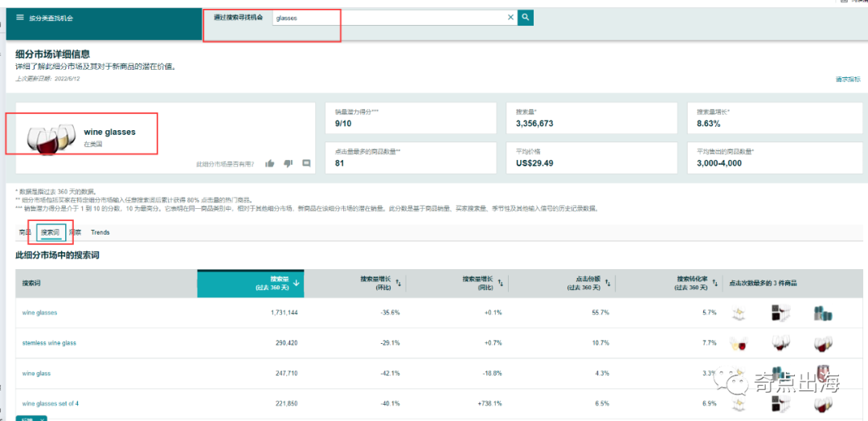This screenshot has width=868, height=421.
Task: Clear the glasses search query
Action: (510, 18)
